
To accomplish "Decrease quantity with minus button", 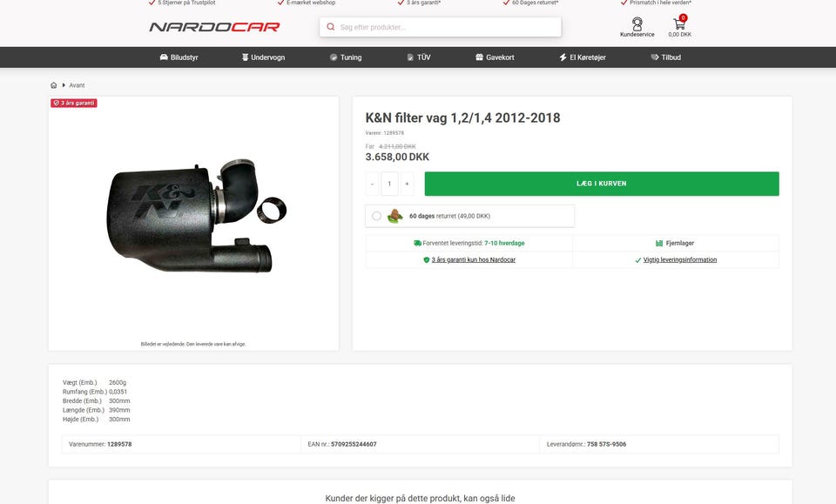I will 372,184.
